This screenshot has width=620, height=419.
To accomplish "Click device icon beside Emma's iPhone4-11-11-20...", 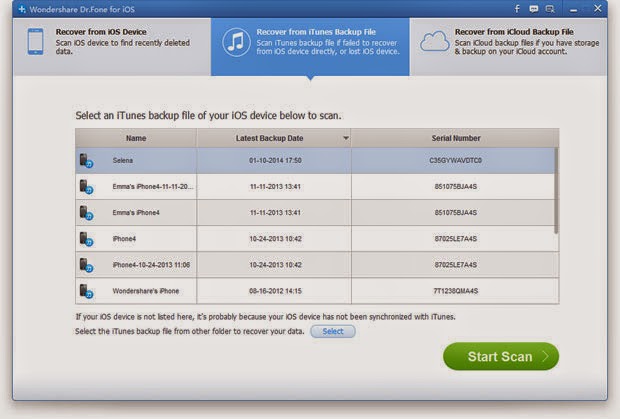I will [x=86, y=187].
